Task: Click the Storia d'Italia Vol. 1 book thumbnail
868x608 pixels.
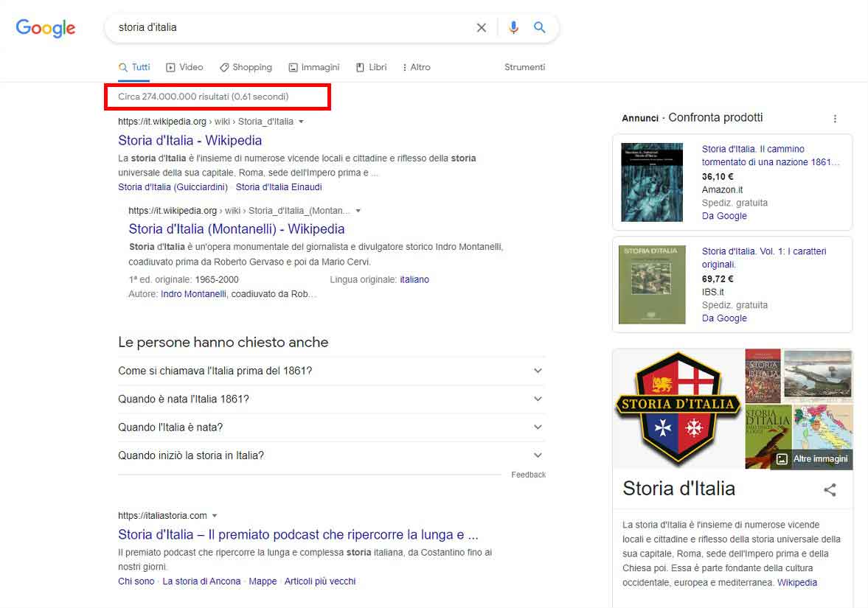Action: pos(652,284)
